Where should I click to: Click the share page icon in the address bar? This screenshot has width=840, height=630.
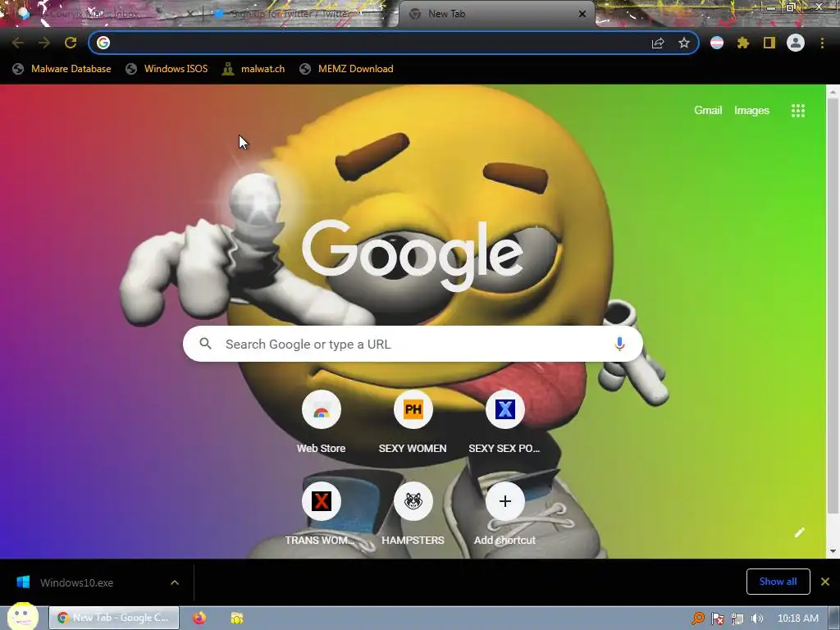[658, 43]
